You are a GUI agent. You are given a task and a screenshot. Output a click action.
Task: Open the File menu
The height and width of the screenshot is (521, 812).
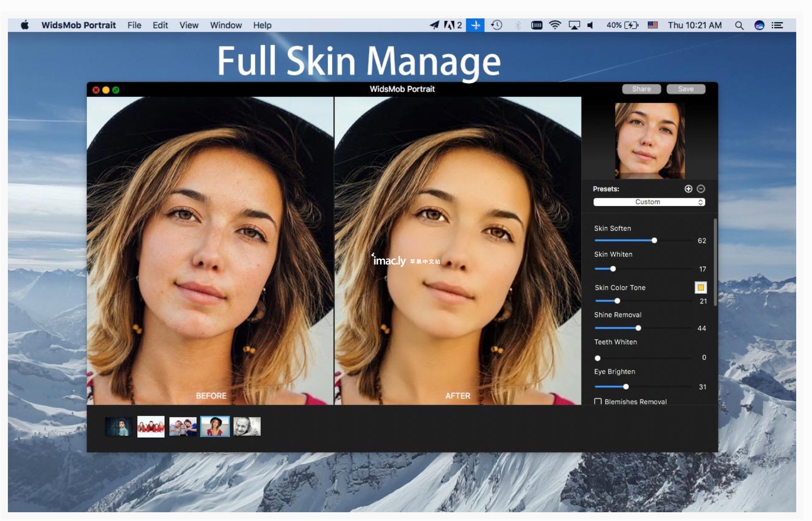click(134, 25)
